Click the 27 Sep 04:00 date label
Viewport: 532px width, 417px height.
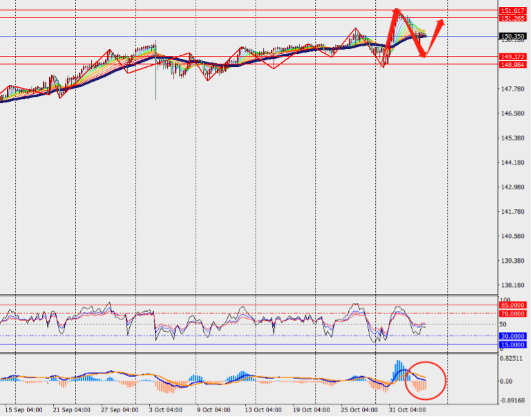(120, 410)
